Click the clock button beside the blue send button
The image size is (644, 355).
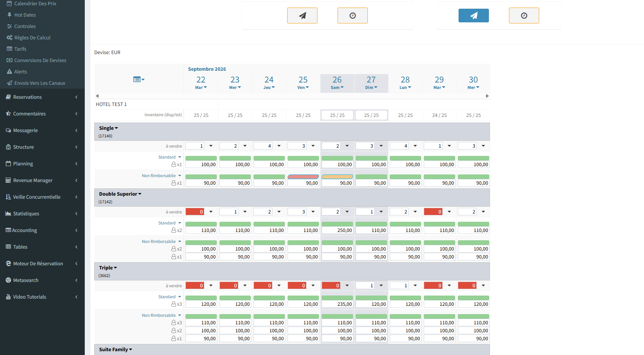[524, 16]
